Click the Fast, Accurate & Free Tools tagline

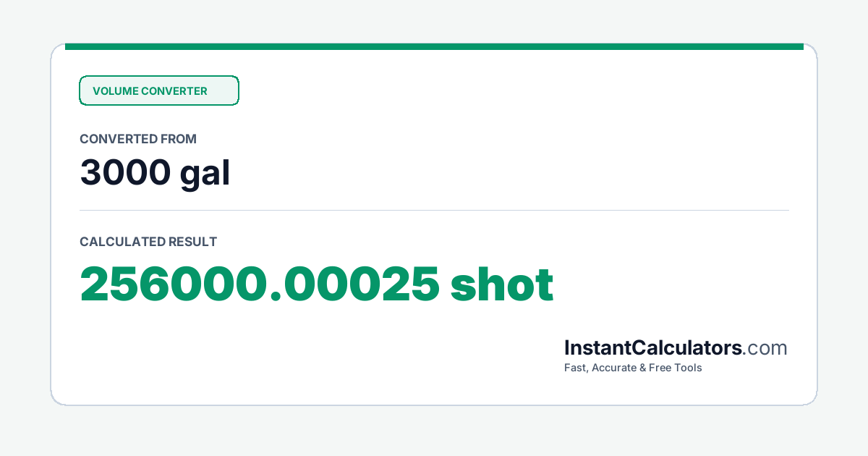click(x=633, y=368)
